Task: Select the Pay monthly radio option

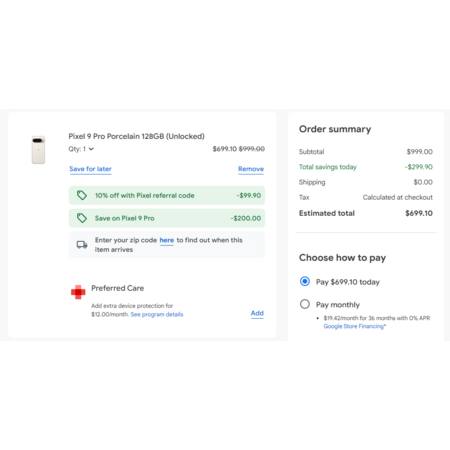Action: coord(305,304)
